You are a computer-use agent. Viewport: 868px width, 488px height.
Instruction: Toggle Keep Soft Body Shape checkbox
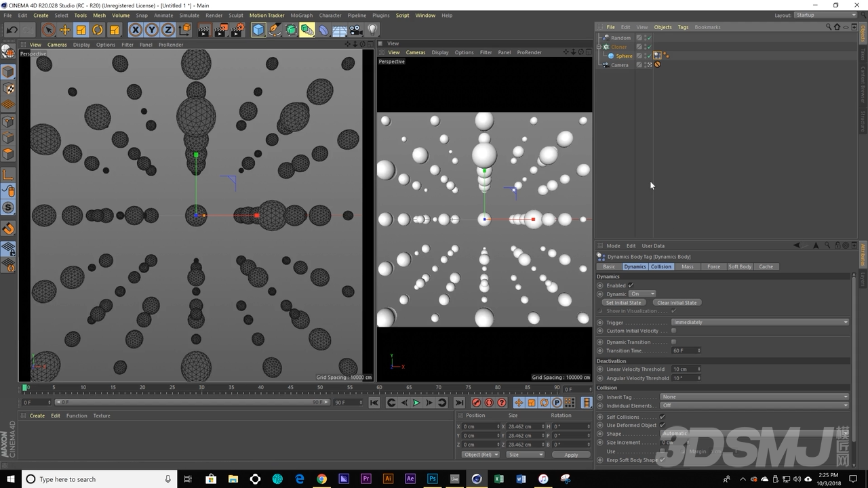point(663,460)
